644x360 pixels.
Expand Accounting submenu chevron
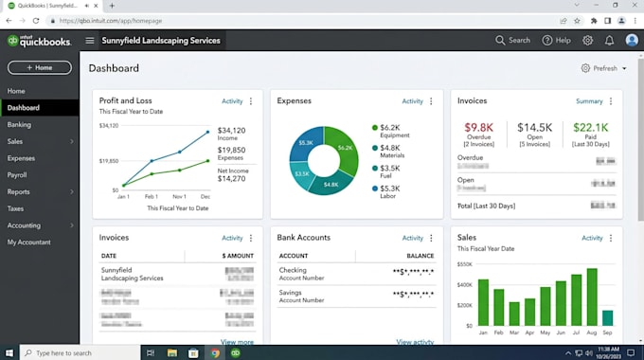[x=71, y=225]
